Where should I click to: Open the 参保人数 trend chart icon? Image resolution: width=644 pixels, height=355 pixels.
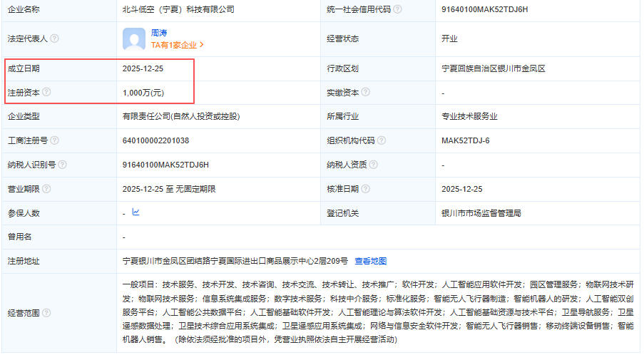(136, 212)
